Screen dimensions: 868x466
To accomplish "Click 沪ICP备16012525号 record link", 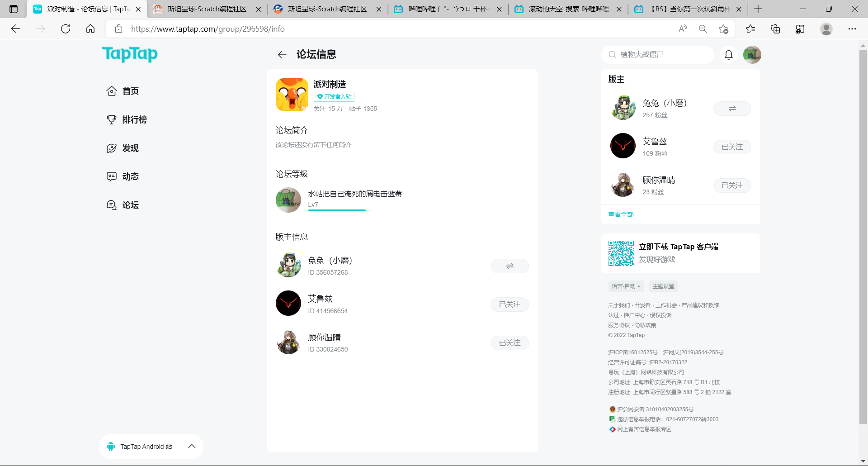I will [x=633, y=352].
